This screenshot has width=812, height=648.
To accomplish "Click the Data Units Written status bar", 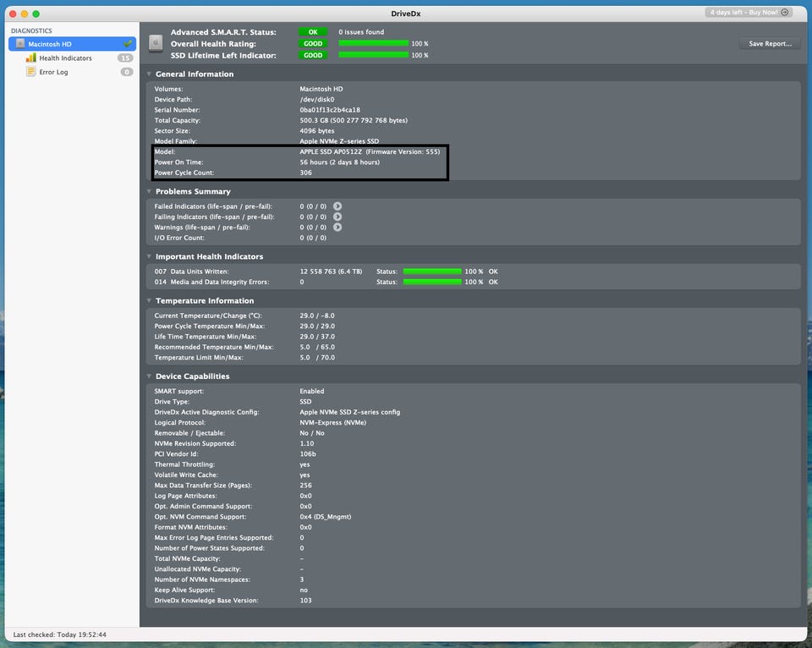I will pos(432,272).
